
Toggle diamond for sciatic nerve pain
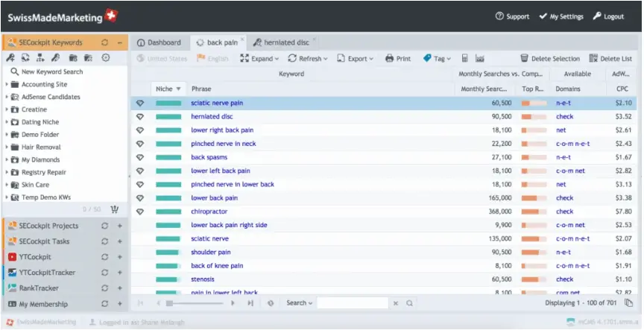coord(140,103)
